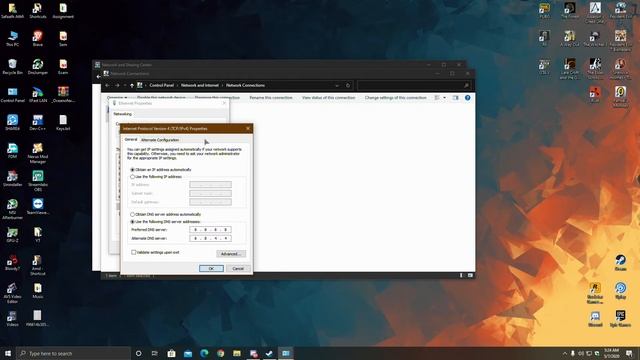The image size is (640, 360).
Task: Open Rockstar Games launcher desktop icon
Action: (595, 292)
